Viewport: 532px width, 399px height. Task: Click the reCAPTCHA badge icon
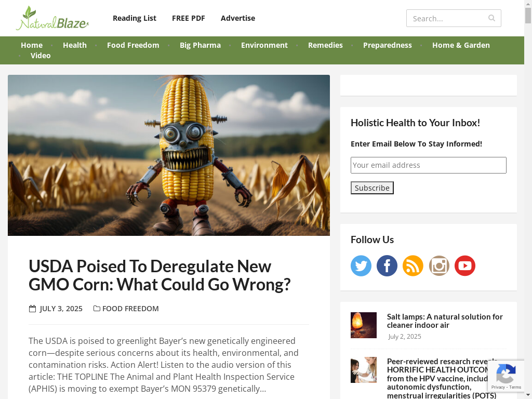(506, 373)
